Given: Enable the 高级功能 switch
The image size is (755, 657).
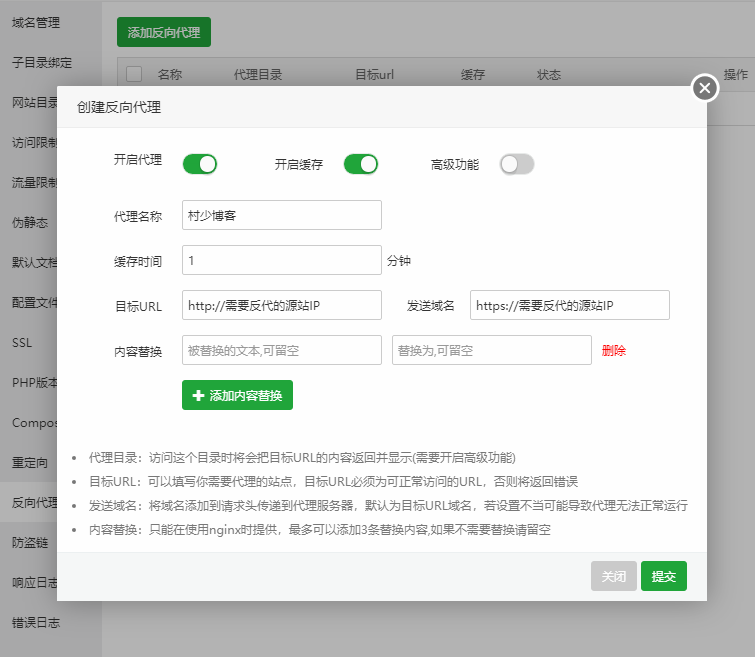Looking at the screenshot, I should pyautogui.click(x=517, y=164).
